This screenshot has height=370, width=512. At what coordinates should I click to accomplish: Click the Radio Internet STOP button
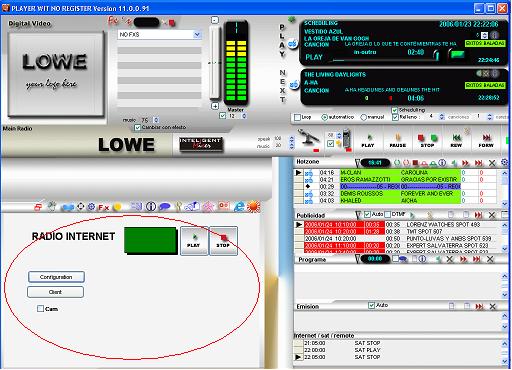(223, 241)
